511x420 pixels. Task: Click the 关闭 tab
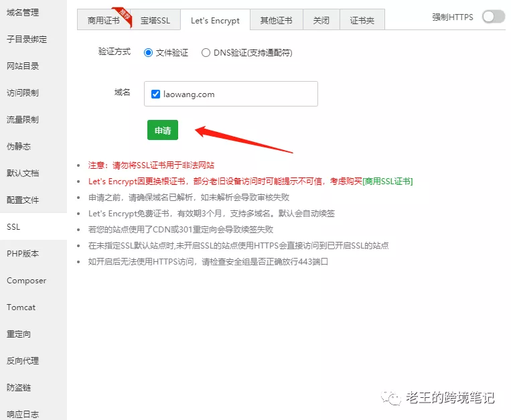321,21
